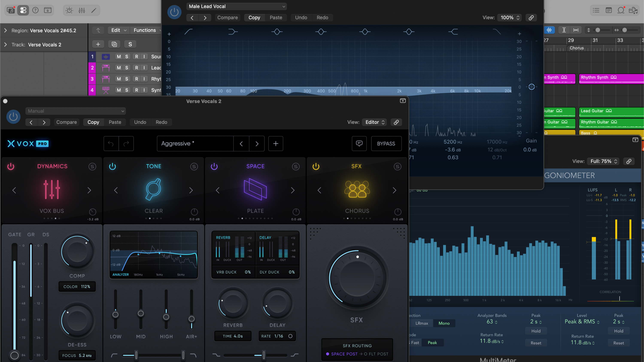Open Quick Help question mark icon
The image size is (644, 362).
click(35, 10)
